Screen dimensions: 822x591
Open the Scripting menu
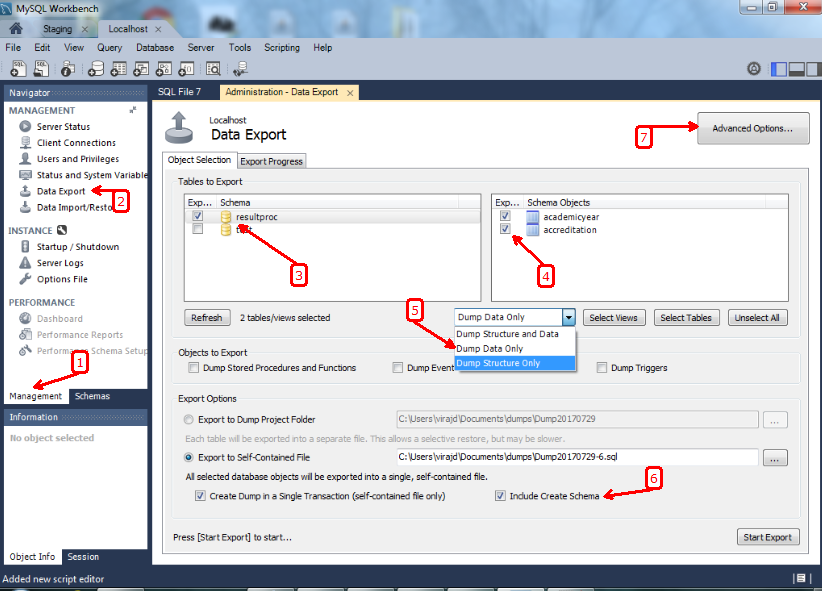282,48
